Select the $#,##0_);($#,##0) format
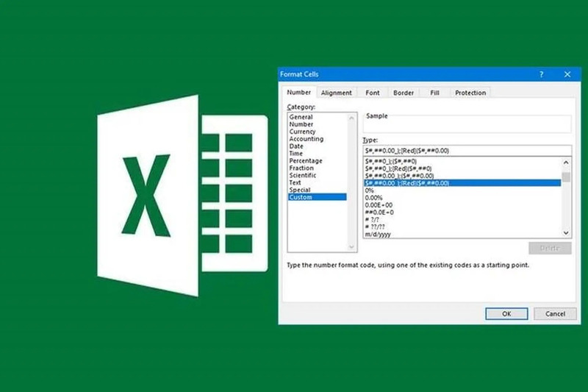 [462, 161]
